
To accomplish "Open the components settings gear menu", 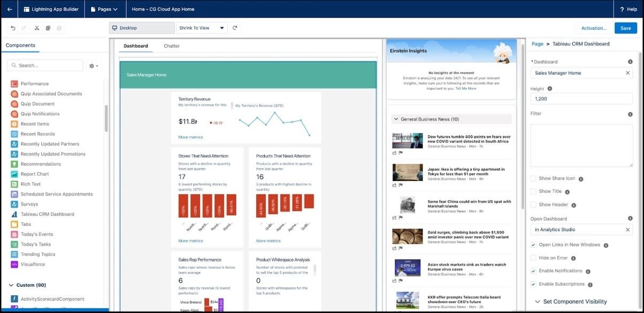I will (94, 66).
